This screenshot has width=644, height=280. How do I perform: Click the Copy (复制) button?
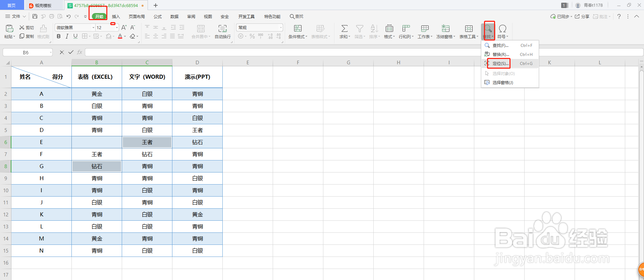click(26, 36)
